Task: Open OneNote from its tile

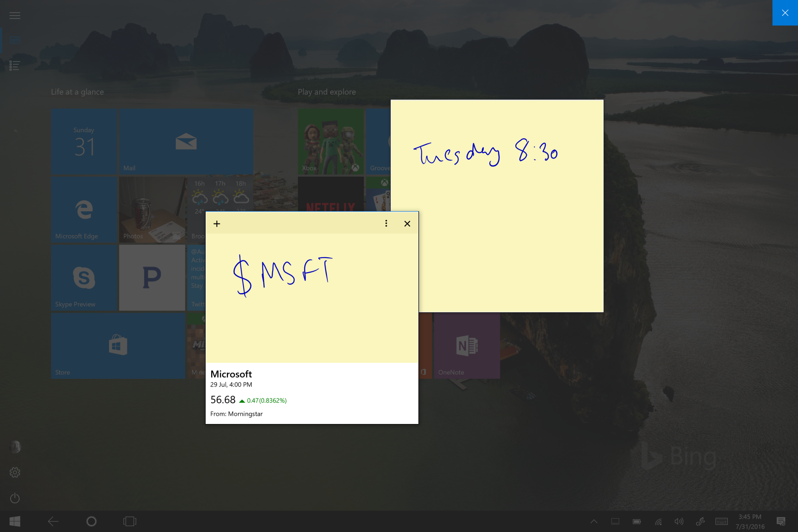Action: pos(466,346)
